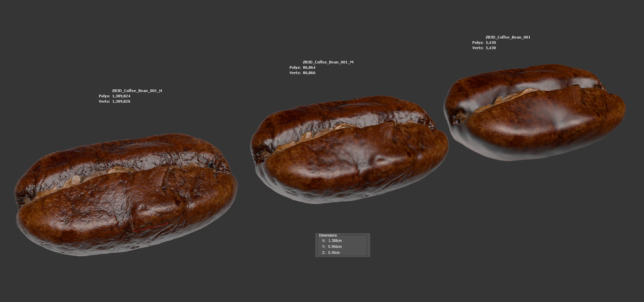Click the 1,389,824 polys count
The height and width of the screenshot is (302, 644).
(x=121, y=96)
